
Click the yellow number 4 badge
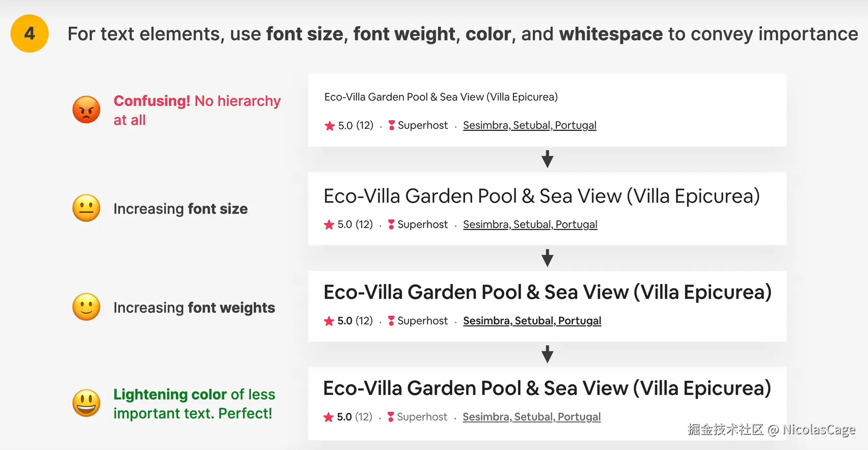tap(30, 34)
